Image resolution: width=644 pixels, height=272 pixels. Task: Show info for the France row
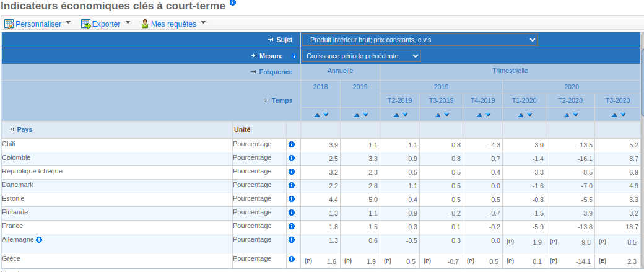292,226
